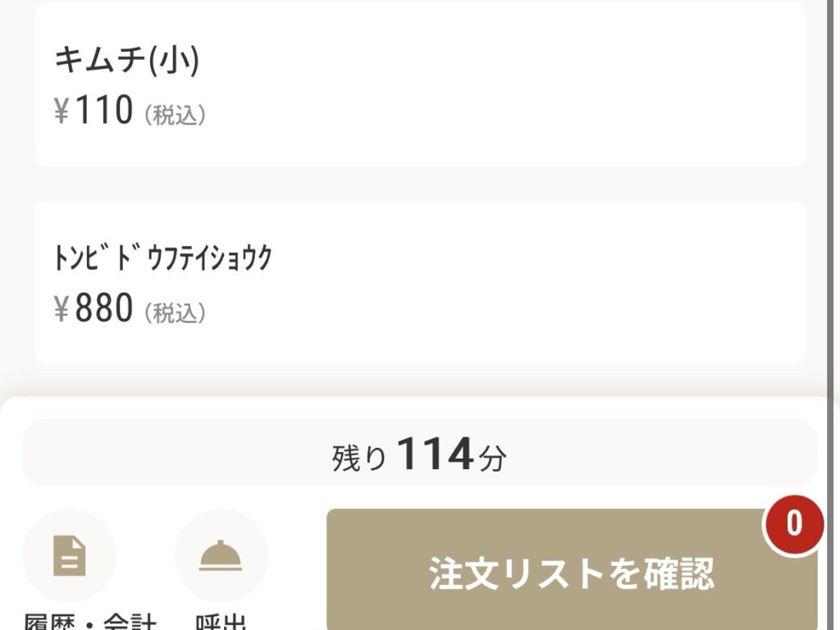Call a server using the cloche icon

[x=220, y=555]
